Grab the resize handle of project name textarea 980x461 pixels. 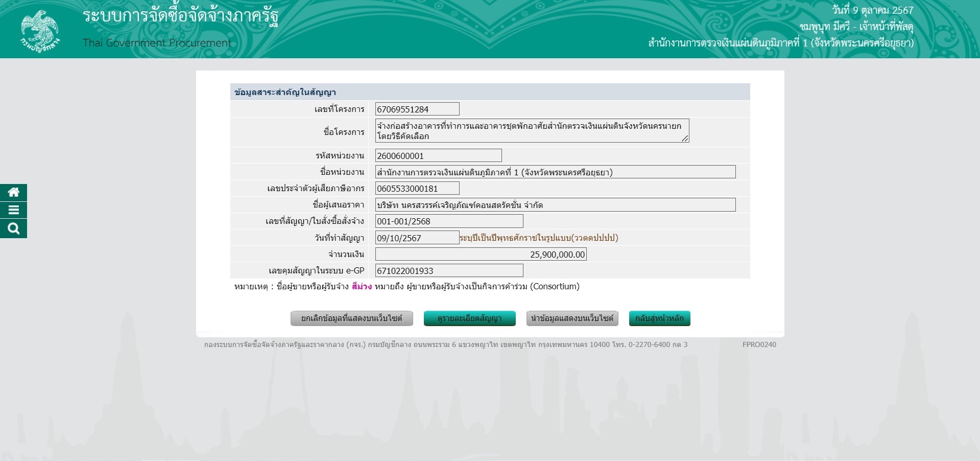[685, 139]
